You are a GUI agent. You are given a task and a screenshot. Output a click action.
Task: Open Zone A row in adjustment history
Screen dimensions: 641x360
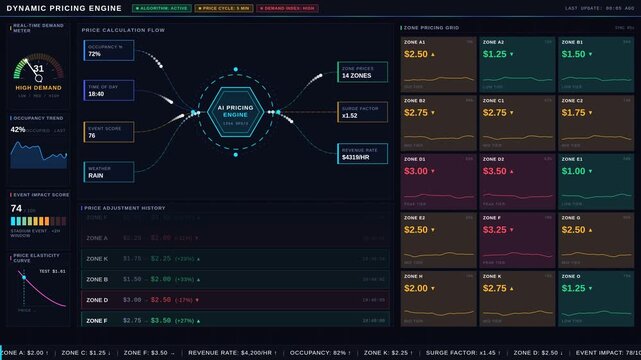pyautogui.click(x=235, y=238)
